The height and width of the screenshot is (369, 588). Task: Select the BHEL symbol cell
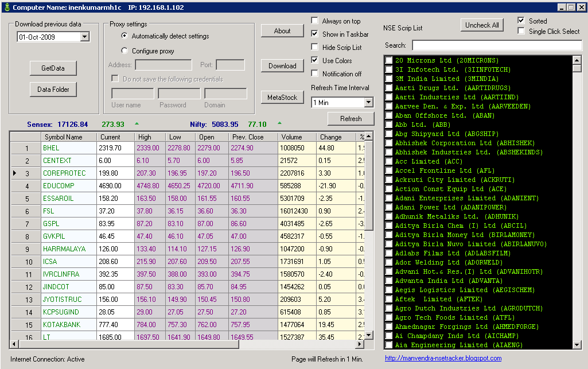[x=69, y=147]
